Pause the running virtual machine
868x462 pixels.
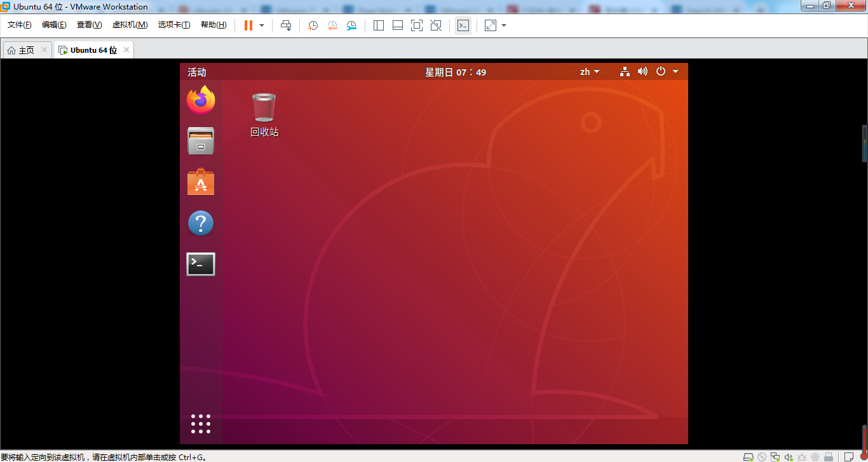coord(248,25)
